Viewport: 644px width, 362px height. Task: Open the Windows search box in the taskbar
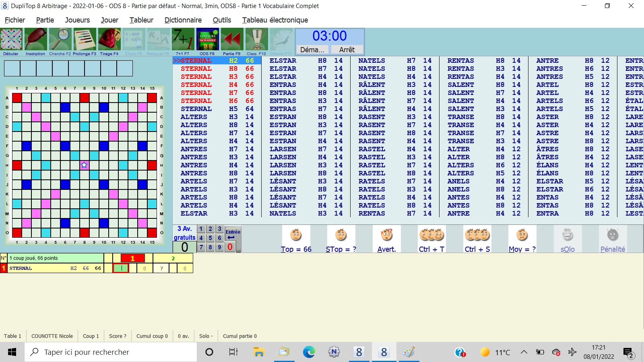[111, 352]
